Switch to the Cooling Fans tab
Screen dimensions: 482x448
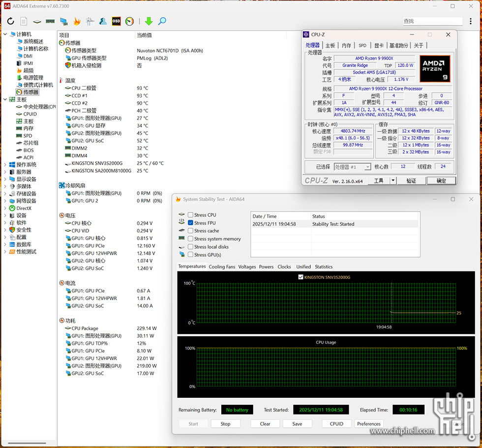click(x=222, y=267)
